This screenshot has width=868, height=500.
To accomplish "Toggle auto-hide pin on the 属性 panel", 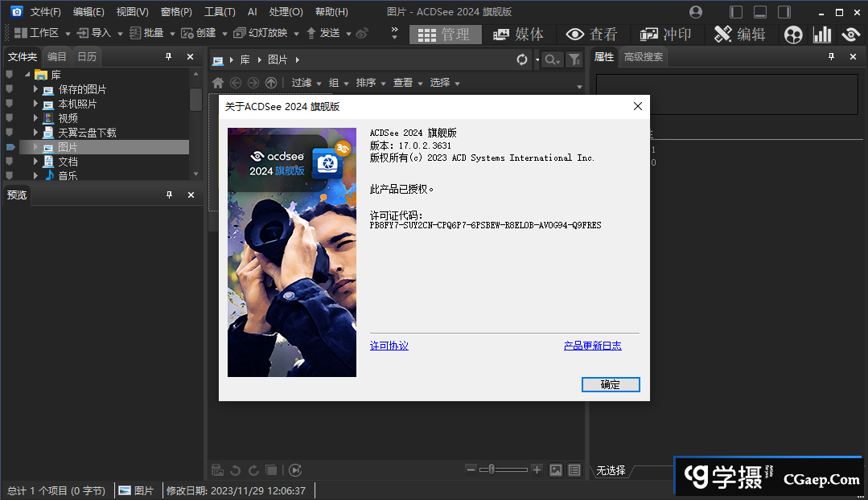I will pyautogui.click(x=832, y=56).
